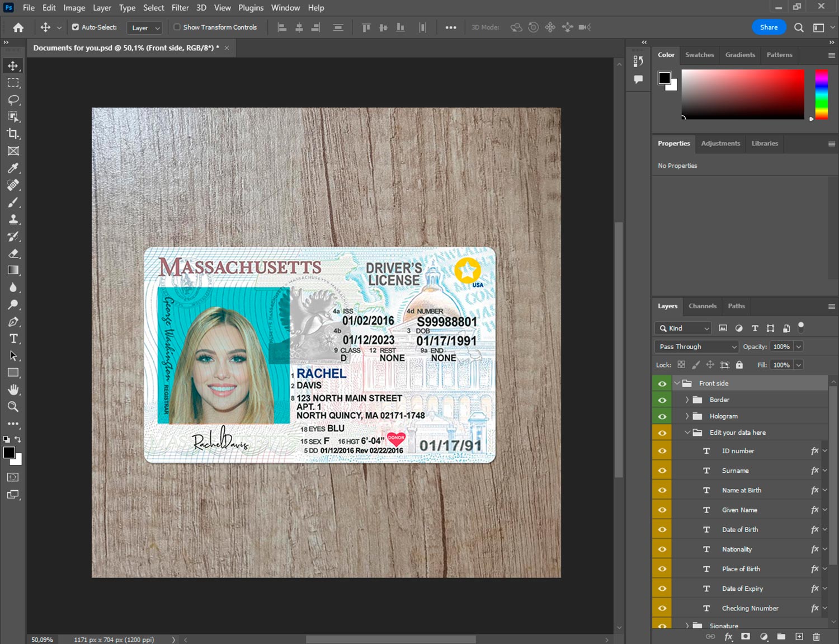Click the blue Share button

[x=769, y=27]
